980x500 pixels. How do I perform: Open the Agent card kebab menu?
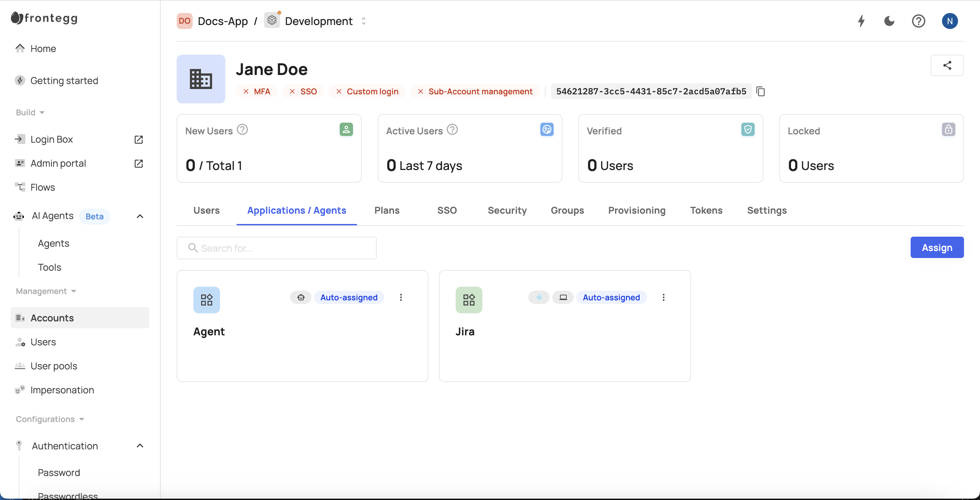coord(401,297)
